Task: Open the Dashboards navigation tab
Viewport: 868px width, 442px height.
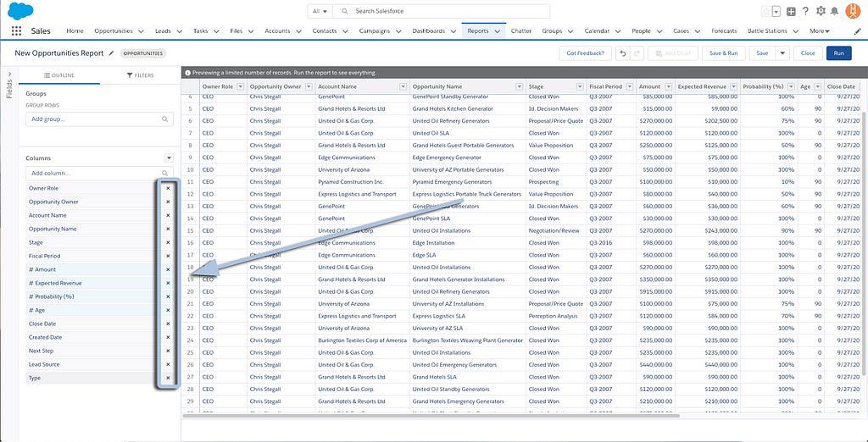Action: [x=428, y=31]
